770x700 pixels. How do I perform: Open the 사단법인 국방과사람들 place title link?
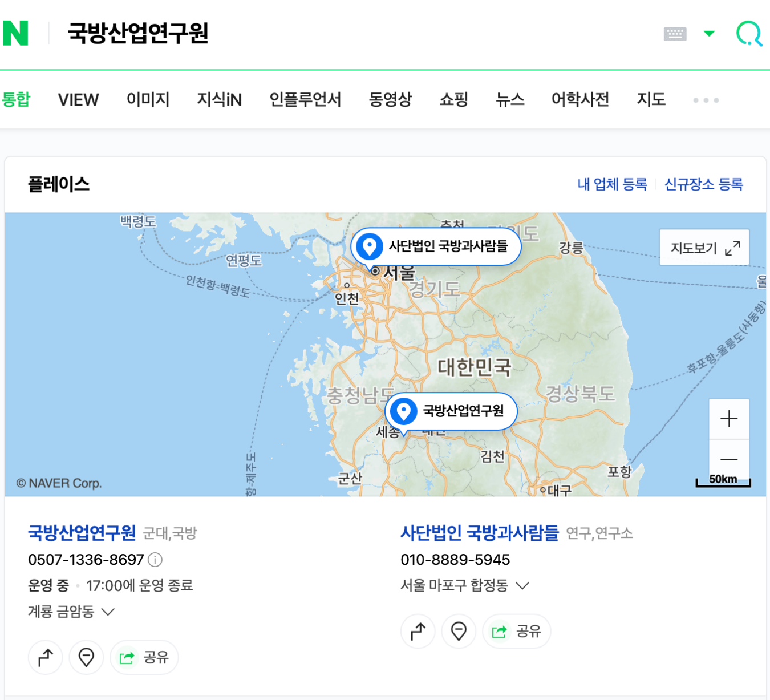point(480,533)
